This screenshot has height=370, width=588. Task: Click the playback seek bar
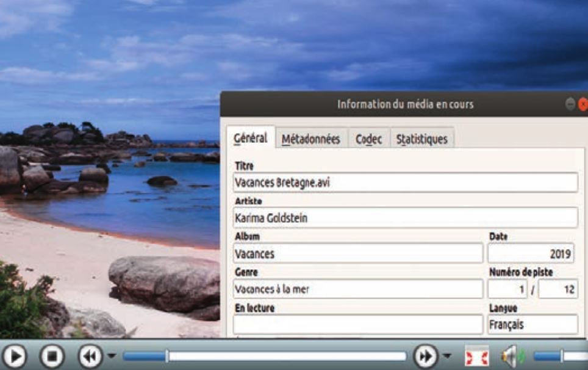pos(265,356)
